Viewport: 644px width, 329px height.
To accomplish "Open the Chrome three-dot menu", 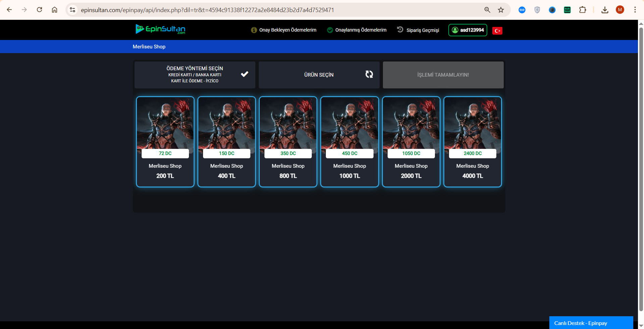I will [635, 10].
